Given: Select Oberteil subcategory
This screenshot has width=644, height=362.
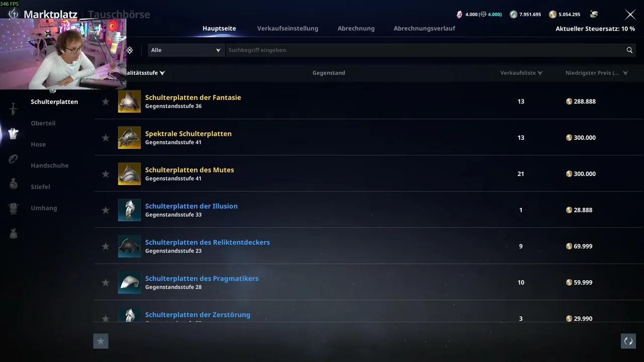Looking at the screenshot, I should pos(43,123).
